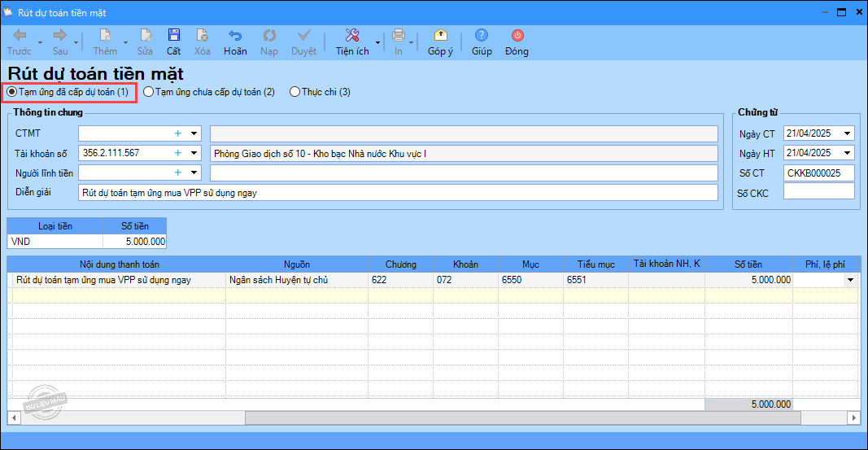868x450 pixels.
Task: Open the Tài khoản số dropdown list
Action: coord(194,153)
